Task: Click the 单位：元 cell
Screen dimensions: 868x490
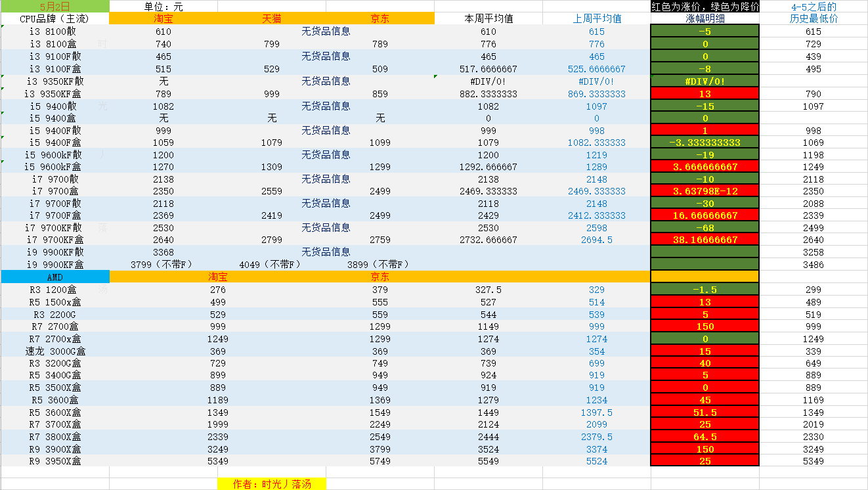Action: pyautogui.click(x=163, y=6)
